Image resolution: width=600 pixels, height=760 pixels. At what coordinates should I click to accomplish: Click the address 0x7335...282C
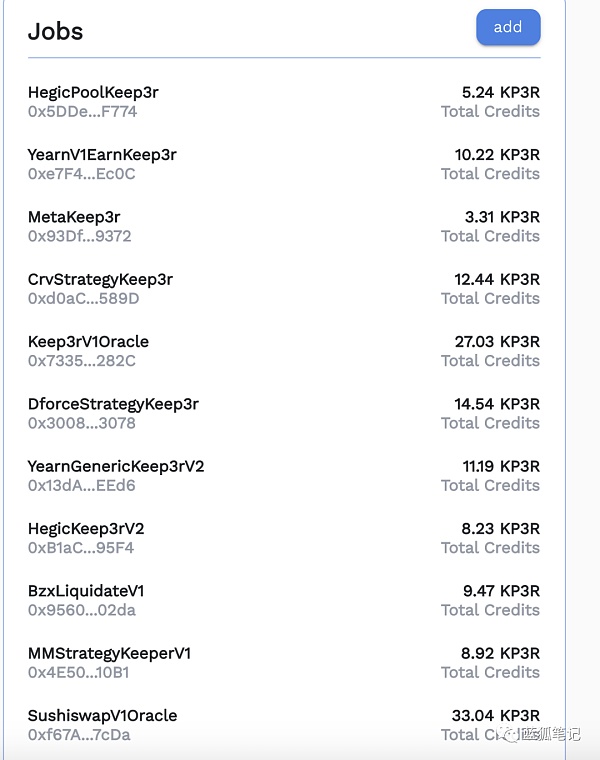81,361
